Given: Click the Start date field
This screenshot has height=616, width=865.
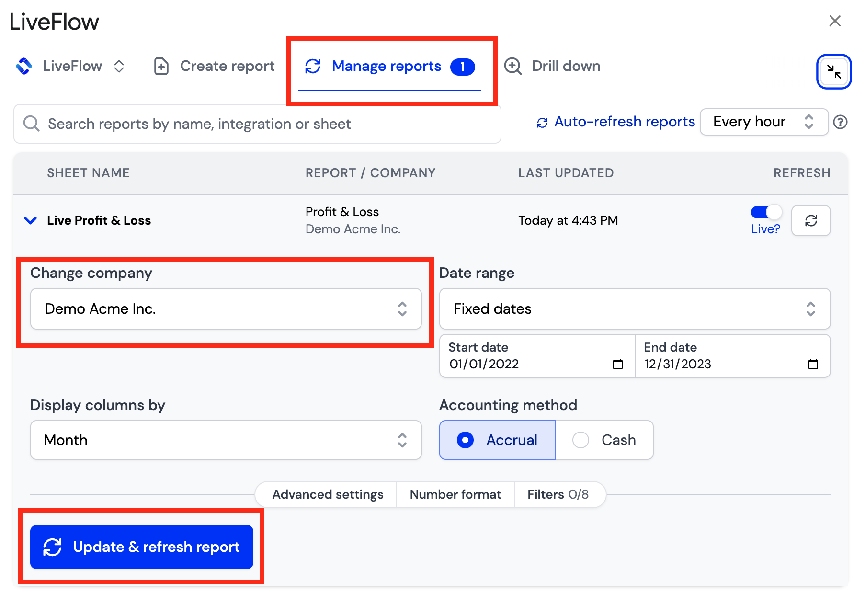Looking at the screenshot, I should (x=537, y=356).
